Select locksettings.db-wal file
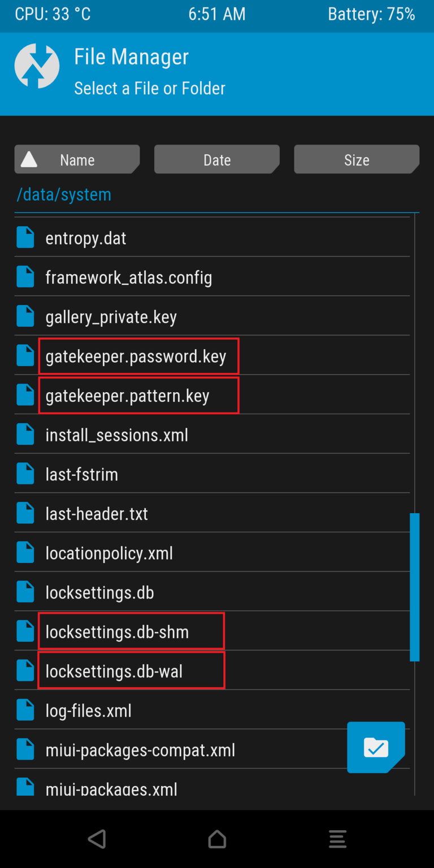 click(114, 671)
